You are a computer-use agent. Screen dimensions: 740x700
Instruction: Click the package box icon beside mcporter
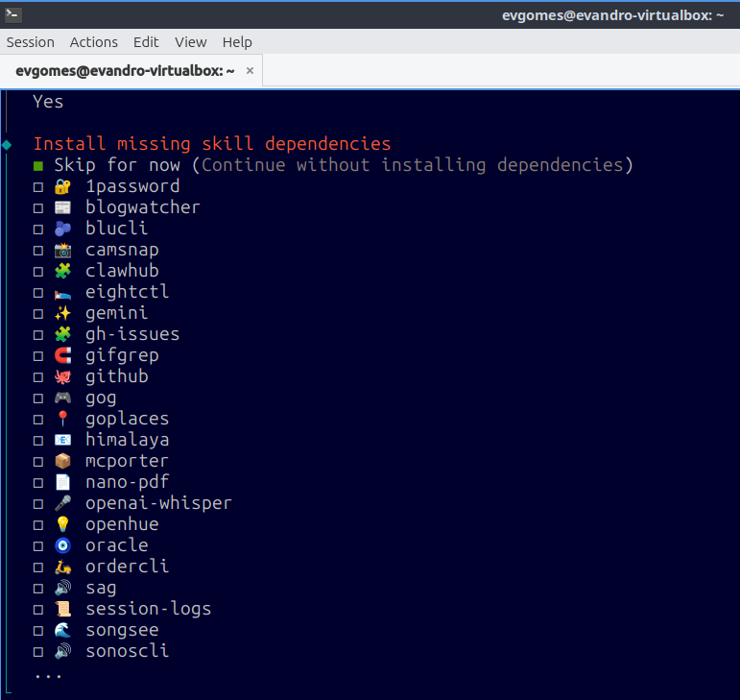tap(62, 461)
